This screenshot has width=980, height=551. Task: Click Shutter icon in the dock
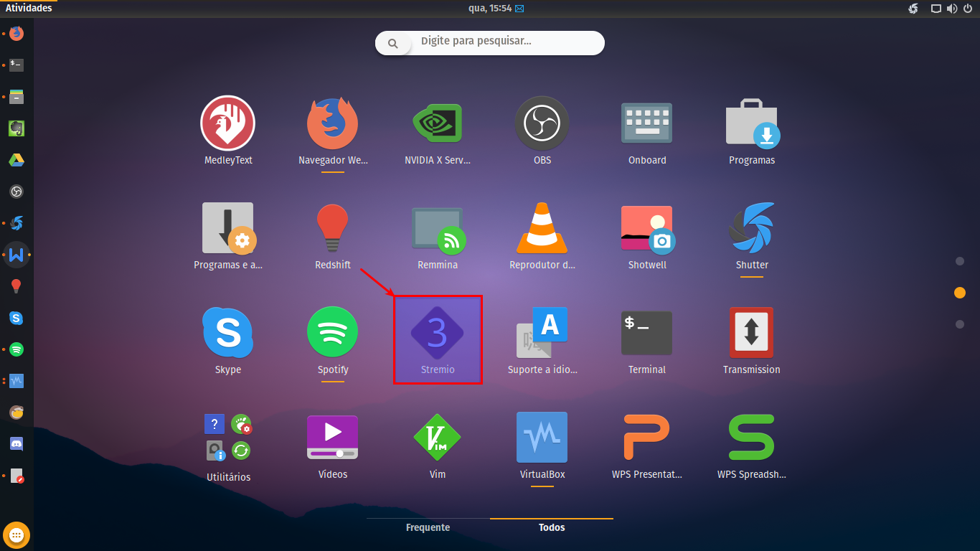(17, 223)
